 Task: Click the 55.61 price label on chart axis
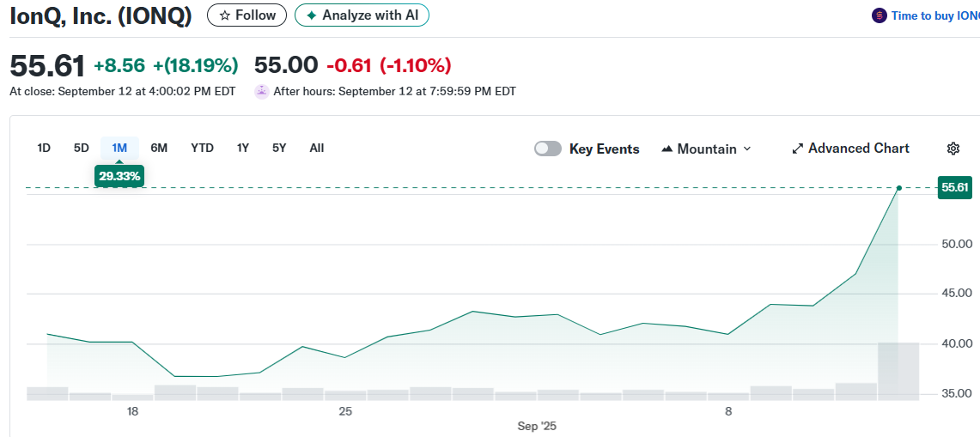click(955, 187)
